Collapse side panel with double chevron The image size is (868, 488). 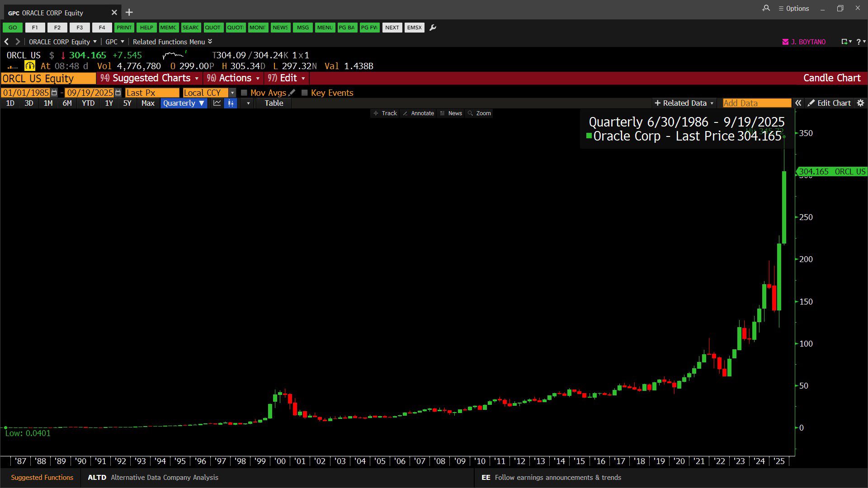[798, 103]
